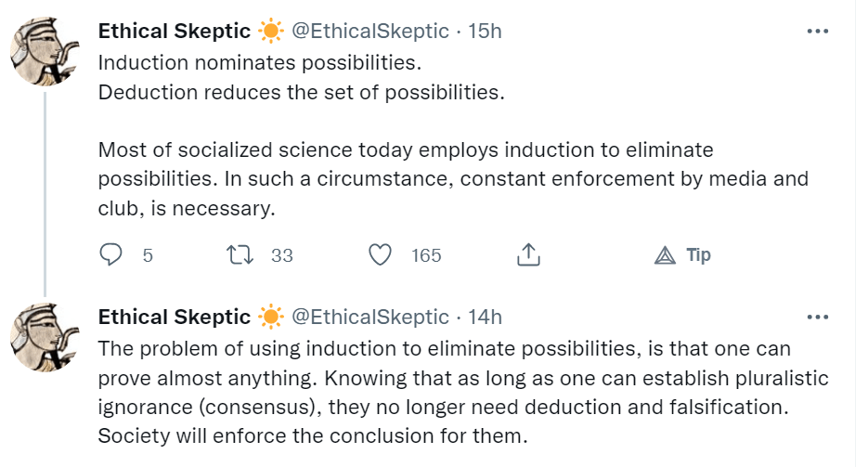Screen dimensions: 868x467
Task: Click the retweet count of 33
Action: tap(282, 255)
